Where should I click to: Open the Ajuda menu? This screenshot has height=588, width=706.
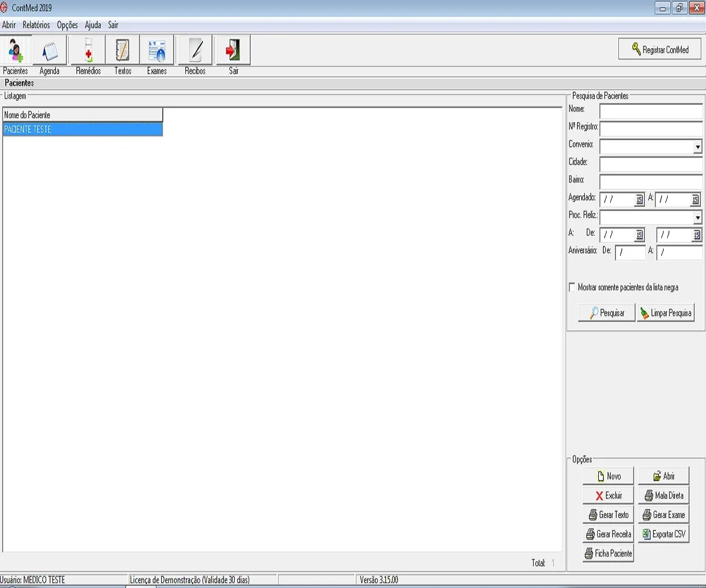[x=93, y=25]
